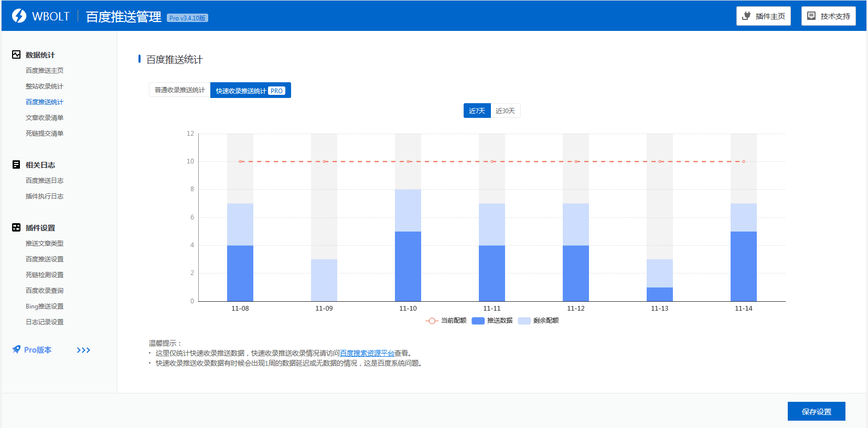Toggle 剩余配额 legend series visibility
This screenshot has width=868, height=428.
click(538, 321)
